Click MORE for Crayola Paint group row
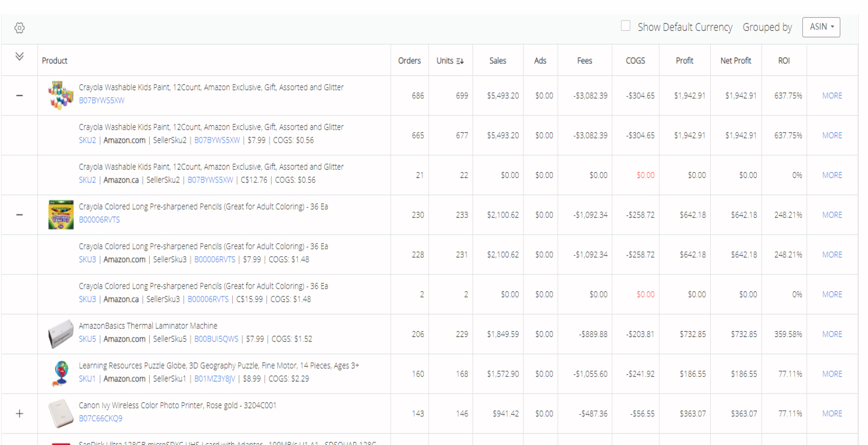 point(832,96)
